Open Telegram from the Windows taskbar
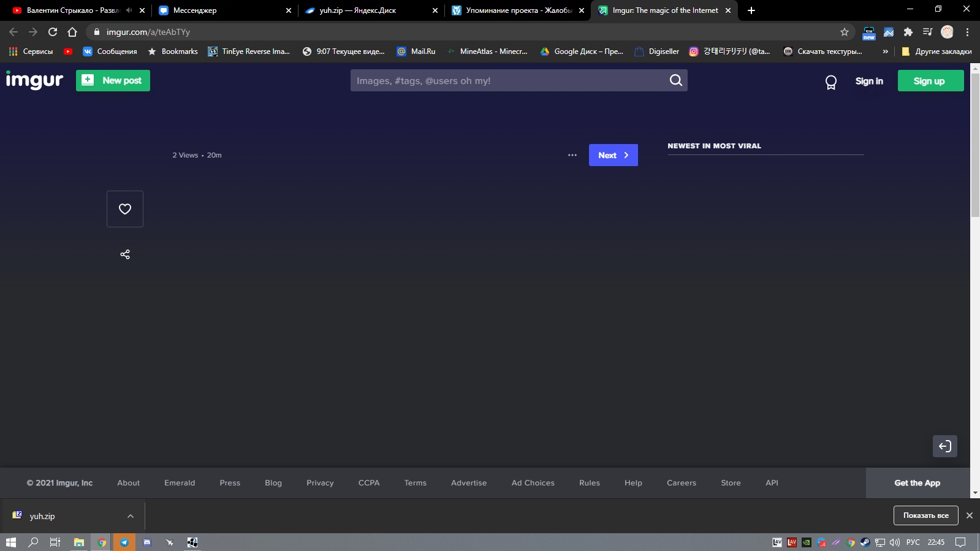The width and height of the screenshot is (980, 551). pyautogui.click(x=124, y=542)
